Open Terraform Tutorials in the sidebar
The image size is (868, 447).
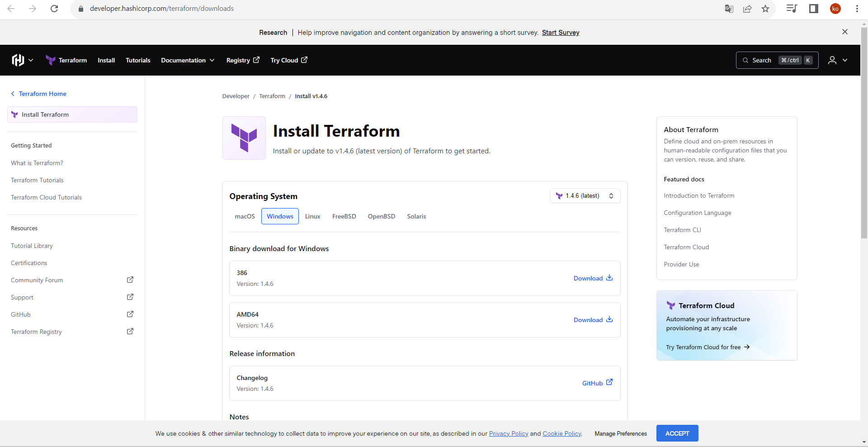pos(37,180)
